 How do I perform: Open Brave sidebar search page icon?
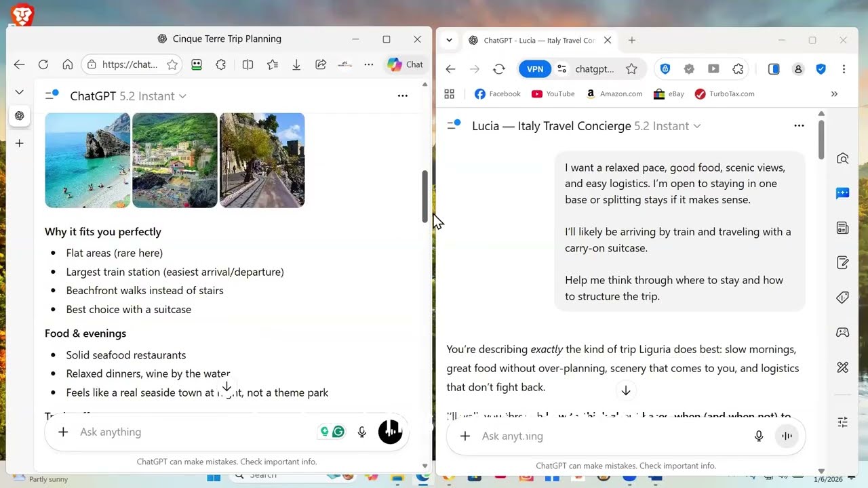tap(843, 159)
